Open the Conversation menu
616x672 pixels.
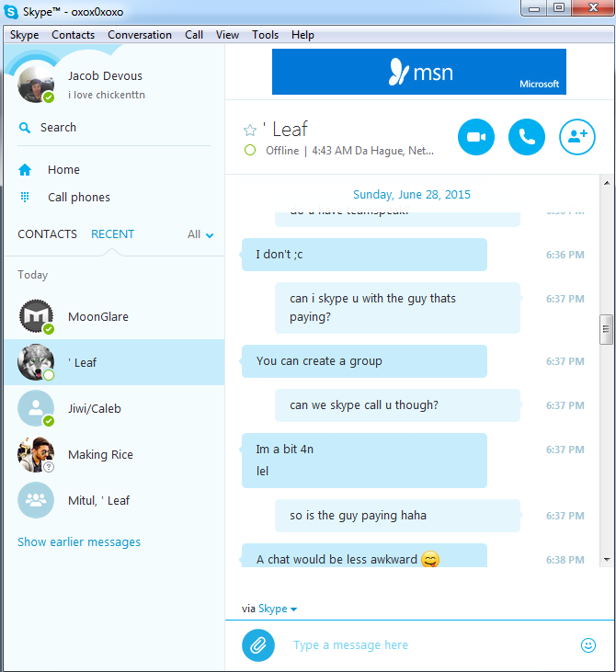[x=140, y=35]
